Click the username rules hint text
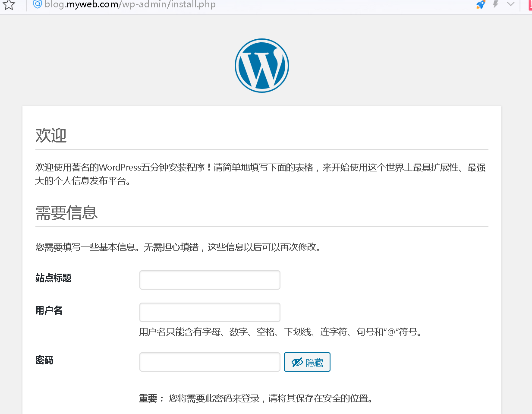The width and height of the screenshot is (532, 414). pyautogui.click(x=282, y=332)
